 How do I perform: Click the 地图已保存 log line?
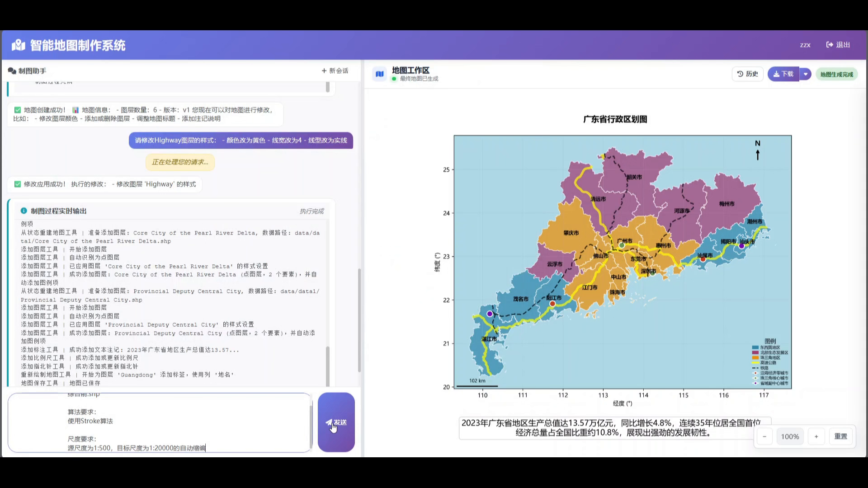pyautogui.click(x=61, y=383)
